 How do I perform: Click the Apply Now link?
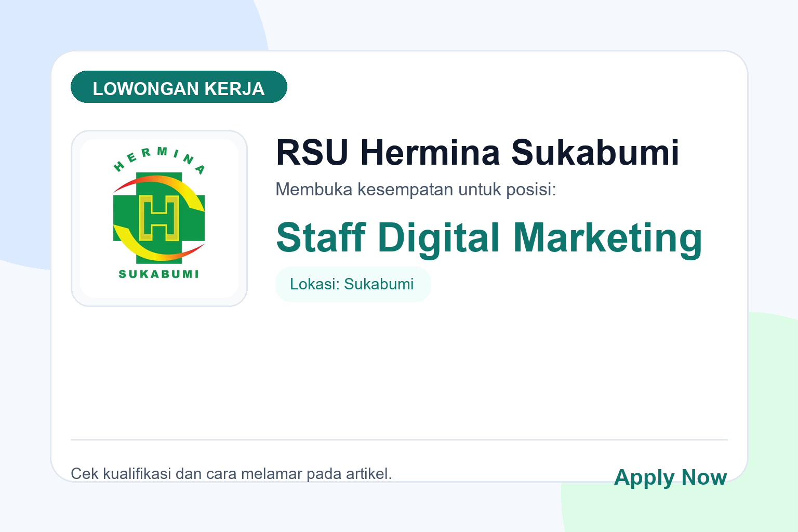[670, 477]
